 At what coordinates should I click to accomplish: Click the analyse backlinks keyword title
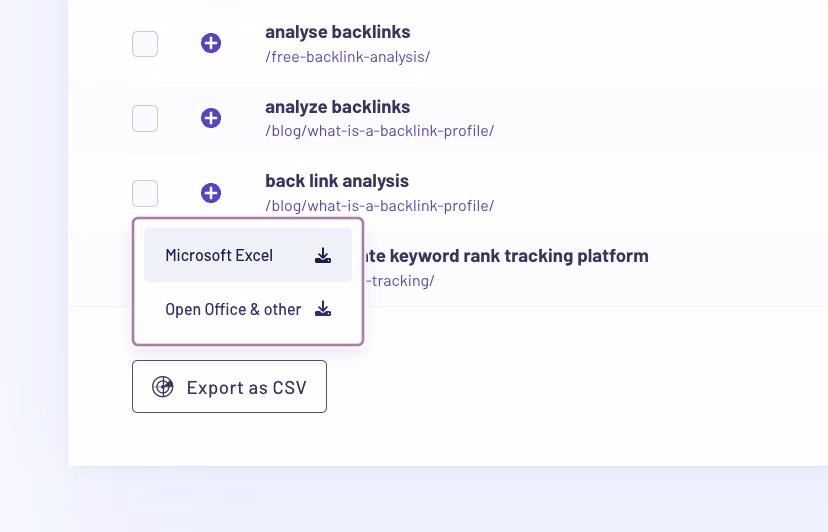point(338,32)
